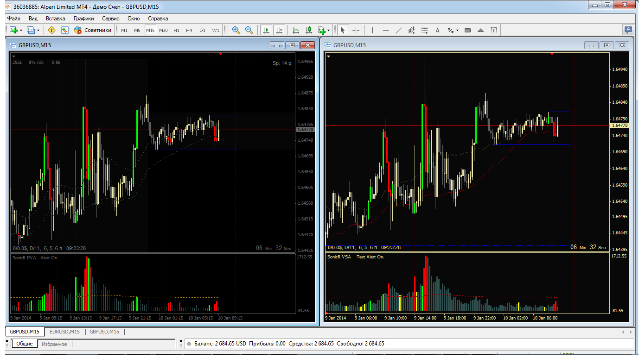Select the vertical line drawing tool

point(372,30)
